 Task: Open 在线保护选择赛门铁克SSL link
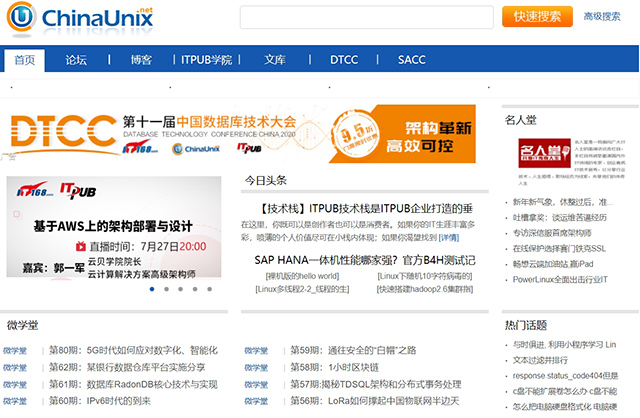coord(559,249)
